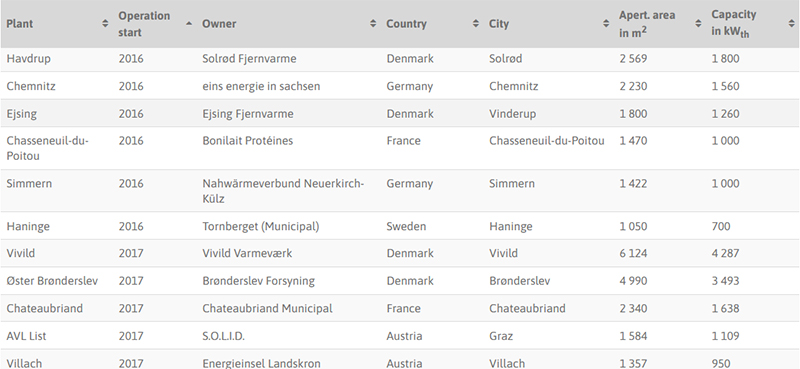Sort by Capacity using its arrow icon
Image resolution: width=800 pixels, height=369 pixels.
click(x=791, y=23)
